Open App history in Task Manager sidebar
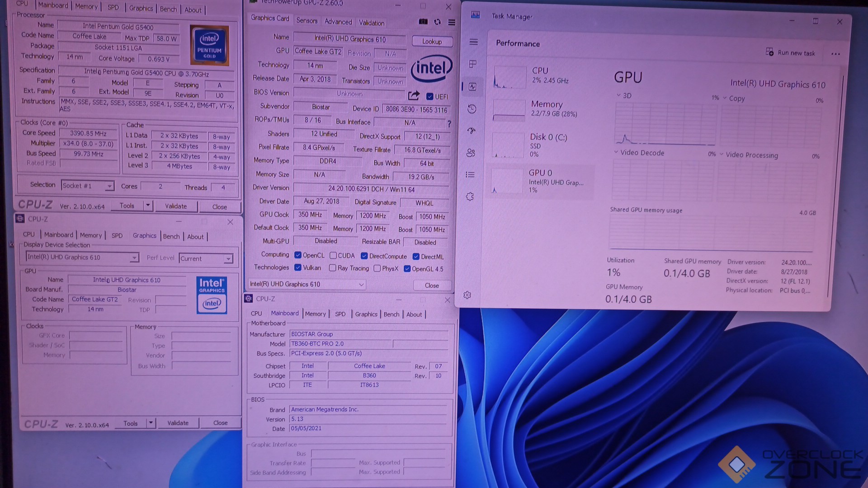This screenshot has height=488, width=868. pyautogui.click(x=472, y=109)
